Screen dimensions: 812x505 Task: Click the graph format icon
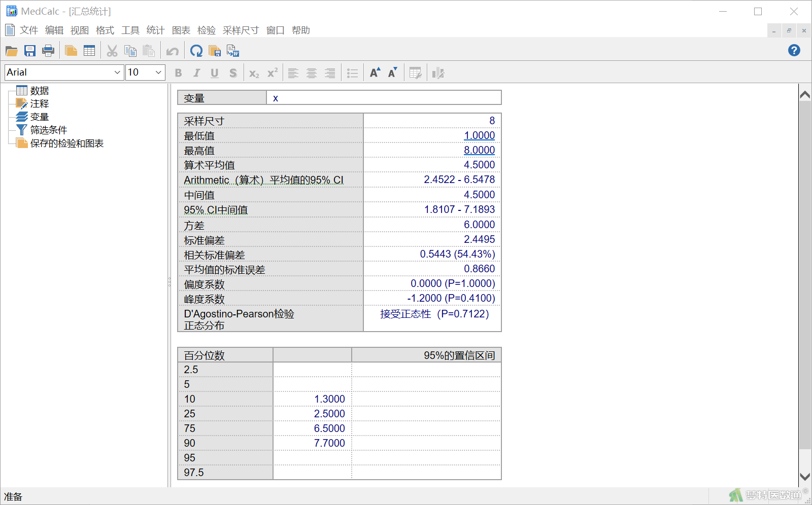coord(438,73)
